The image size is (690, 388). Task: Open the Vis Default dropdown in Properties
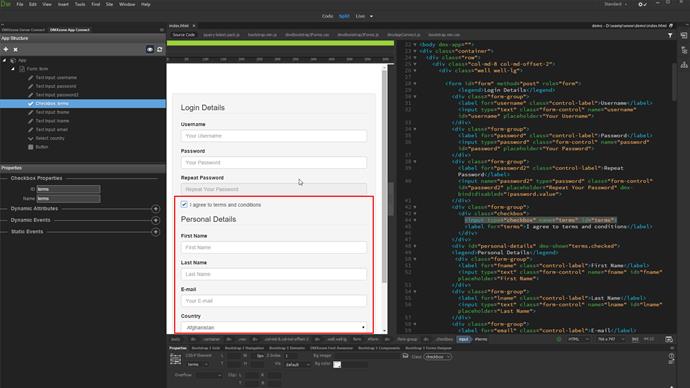tap(297, 365)
